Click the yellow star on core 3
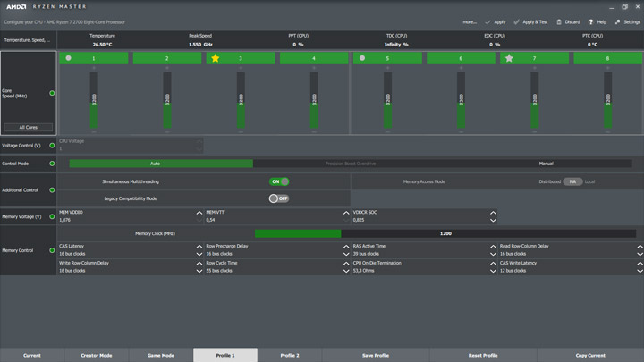 click(216, 58)
